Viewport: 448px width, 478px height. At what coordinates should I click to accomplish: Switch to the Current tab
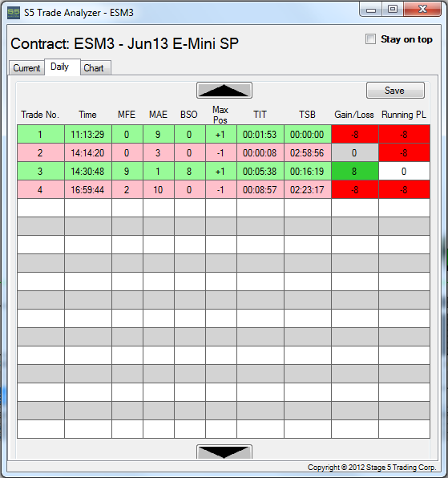point(26,67)
